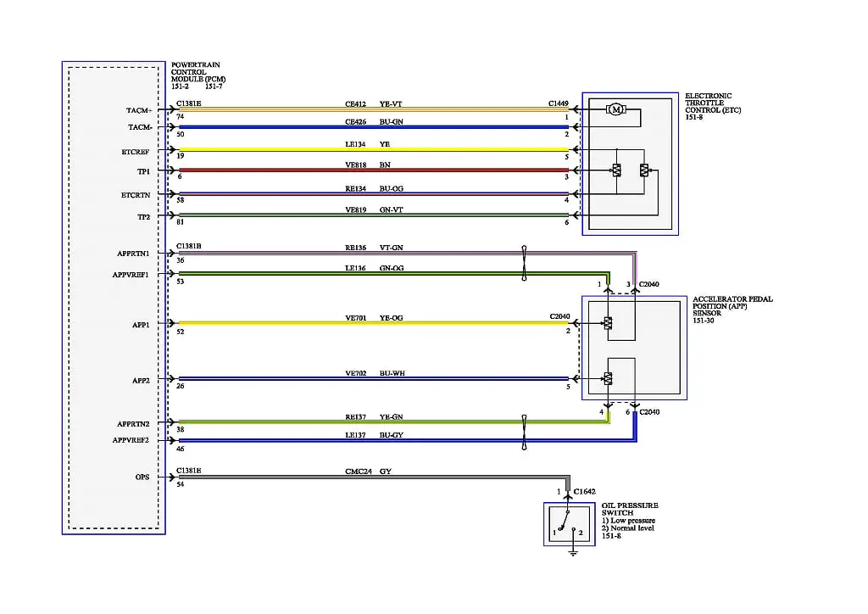This screenshot has width=868, height=614.
Task: Click the OPS pin label
Action: pos(142,477)
